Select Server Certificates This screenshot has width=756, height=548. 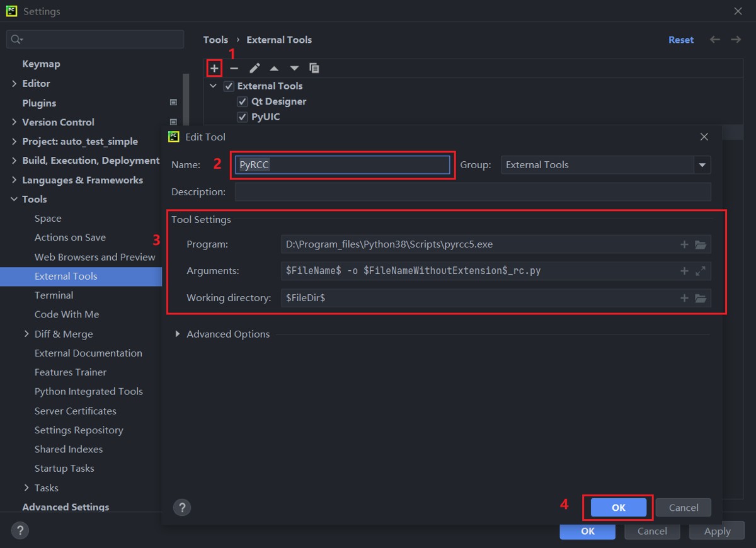[76, 411]
